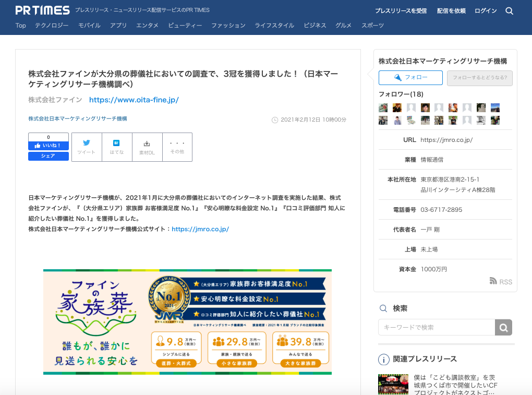Click the article headline text
The image size is (532, 395).
pos(183,79)
